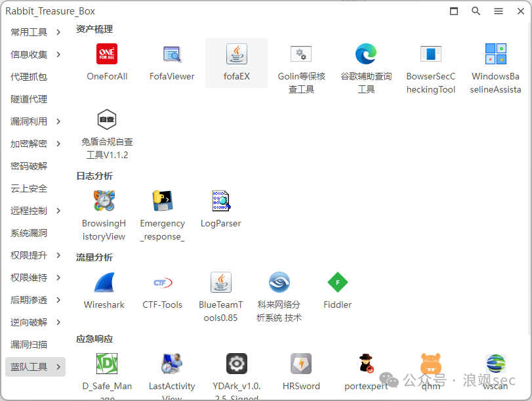Expand 后期渗透 chevron

58,300
